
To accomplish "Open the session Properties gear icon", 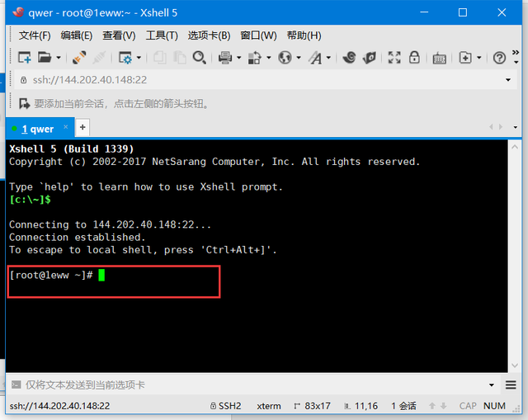I will (x=125, y=58).
